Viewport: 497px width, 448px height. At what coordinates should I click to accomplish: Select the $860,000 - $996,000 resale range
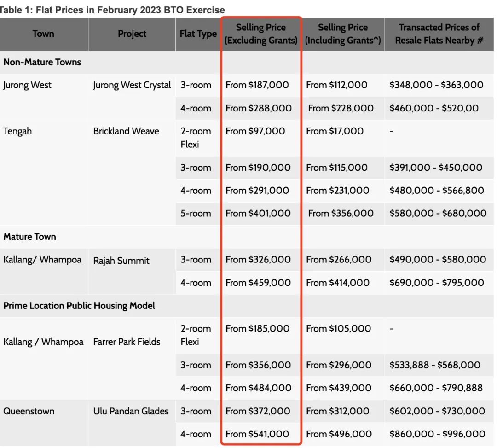[x=437, y=434]
